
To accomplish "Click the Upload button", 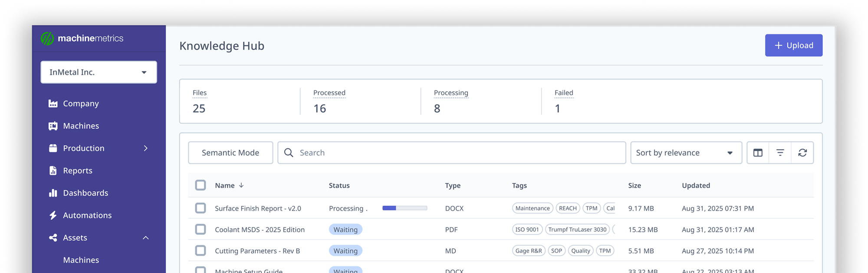I will click(x=793, y=45).
